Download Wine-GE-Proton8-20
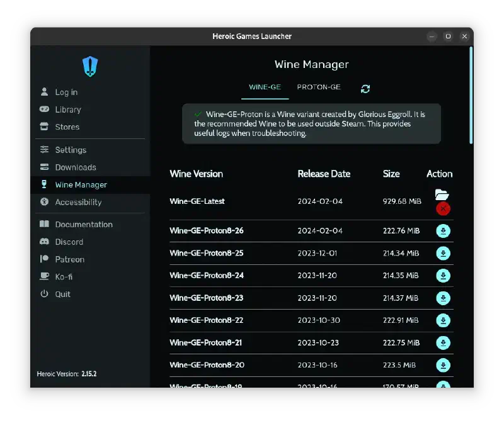The image size is (504, 421). [x=443, y=365]
